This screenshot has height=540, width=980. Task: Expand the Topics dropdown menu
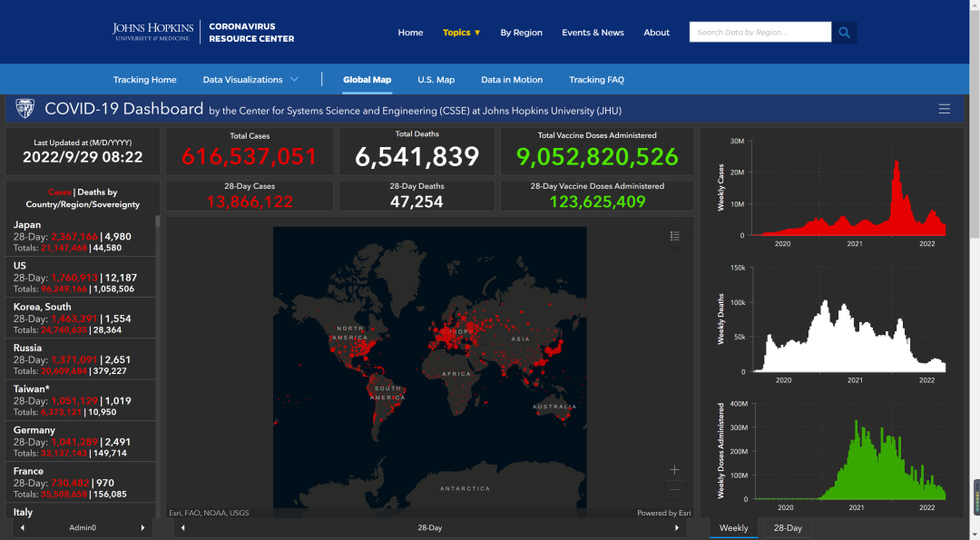(x=461, y=33)
